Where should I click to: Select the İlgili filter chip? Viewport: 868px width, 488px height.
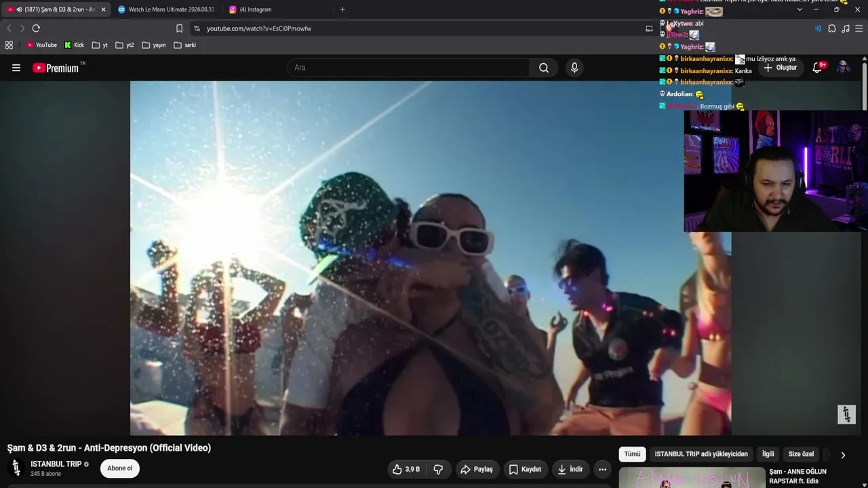pos(768,454)
